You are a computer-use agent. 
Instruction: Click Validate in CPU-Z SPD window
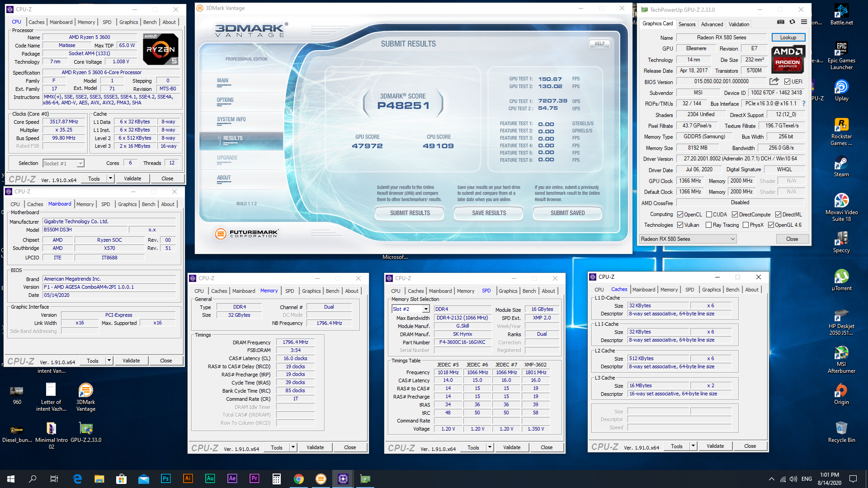512,447
